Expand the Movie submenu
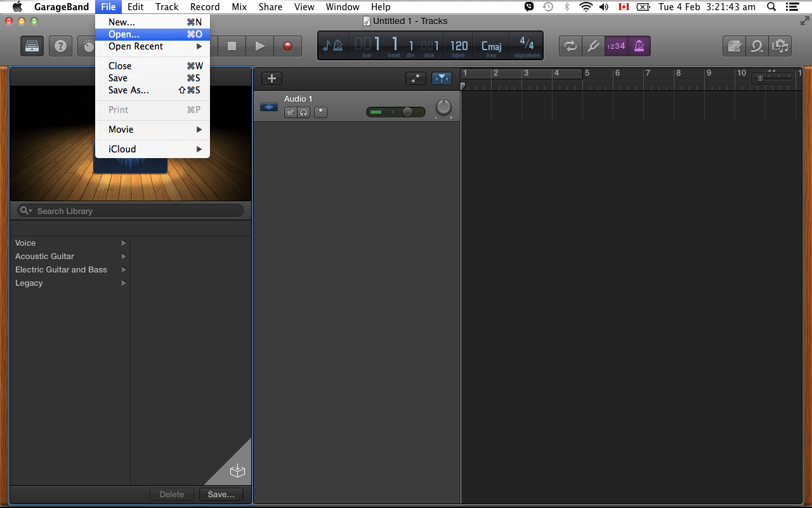The image size is (812, 508). coord(152,130)
